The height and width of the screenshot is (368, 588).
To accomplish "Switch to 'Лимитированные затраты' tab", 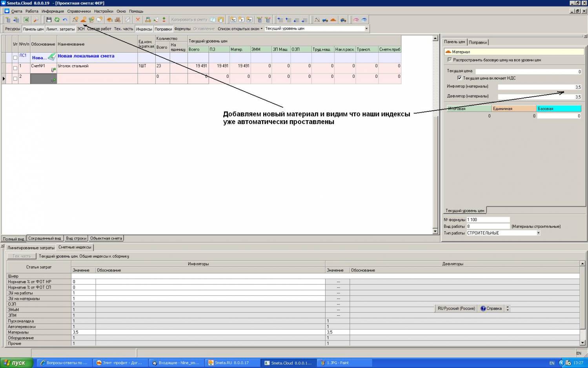I will (31, 248).
